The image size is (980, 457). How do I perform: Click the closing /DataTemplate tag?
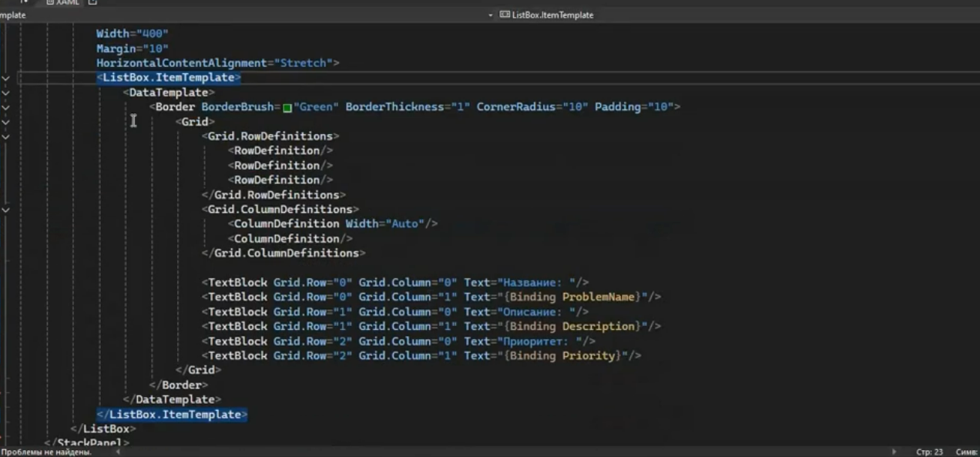tap(172, 400)
